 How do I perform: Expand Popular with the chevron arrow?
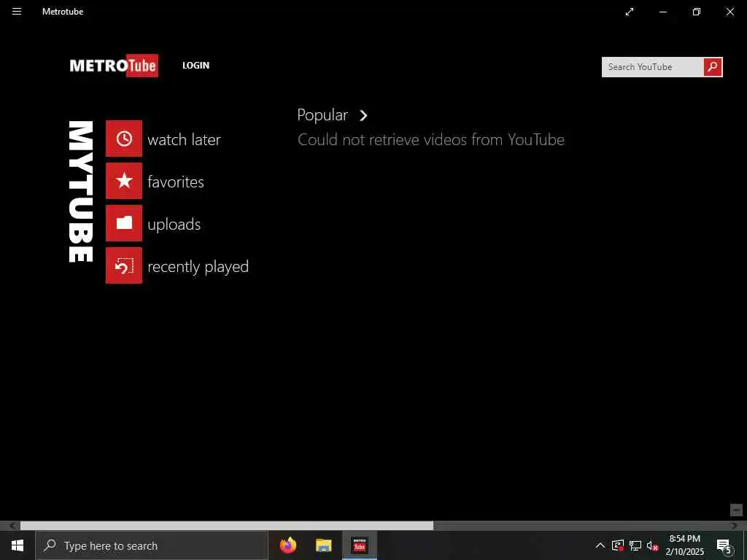point(363,116)
